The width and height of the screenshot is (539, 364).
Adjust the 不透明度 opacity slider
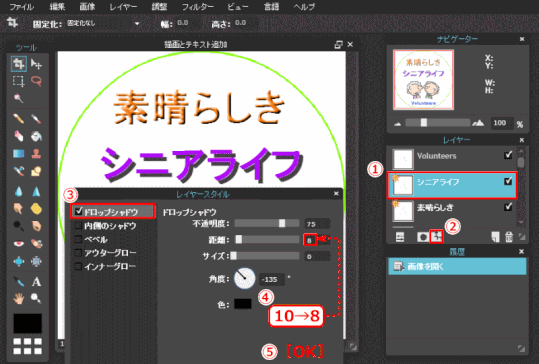tap(267, 224)
